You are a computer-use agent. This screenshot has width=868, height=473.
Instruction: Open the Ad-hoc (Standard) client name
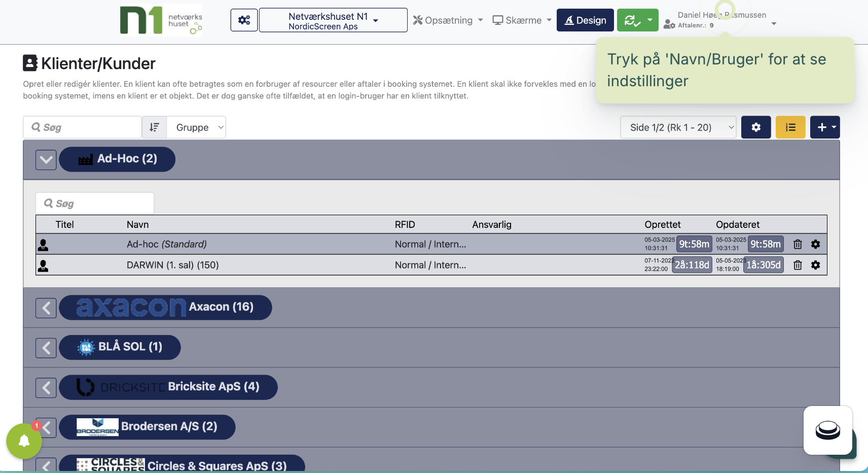click(x=167, y=244)
